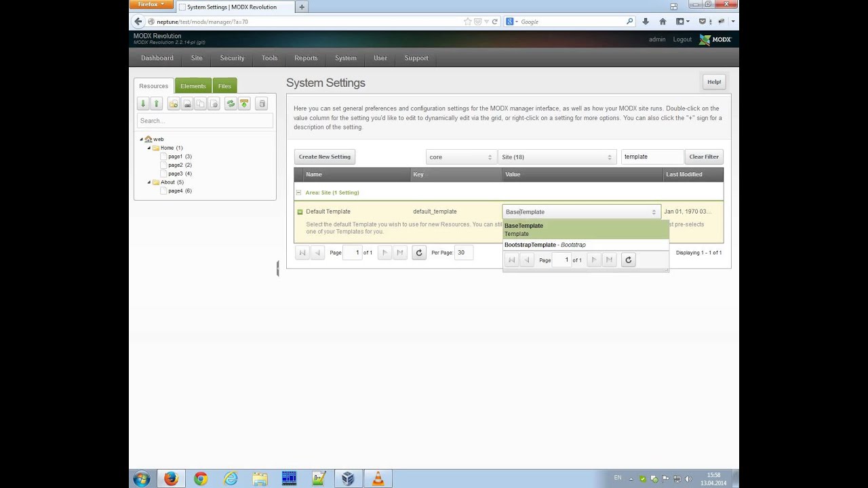Open Chrome from the taskbar
The width and height of the screenshot is (868, 488).
click(x=201, y=479)
